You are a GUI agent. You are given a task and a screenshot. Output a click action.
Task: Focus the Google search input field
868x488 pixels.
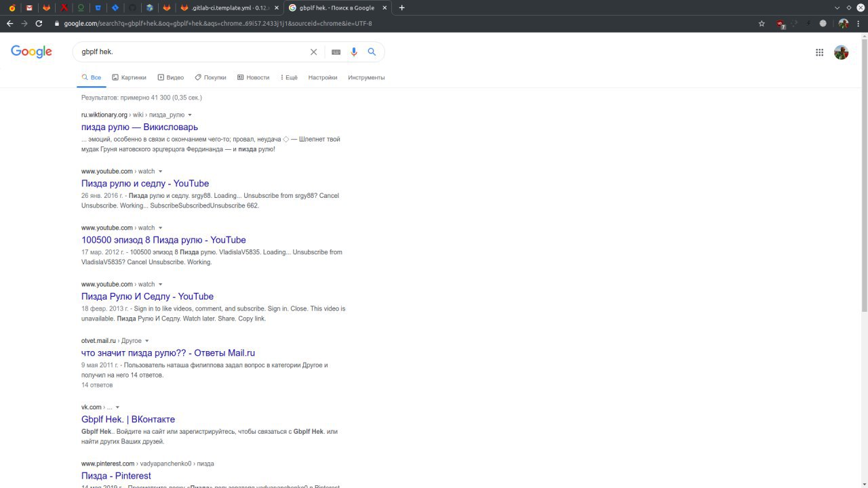tap(192, 52)
